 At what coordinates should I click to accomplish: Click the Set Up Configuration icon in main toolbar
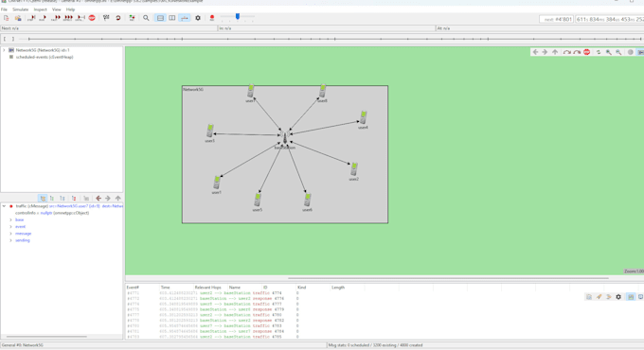point(7,18)
